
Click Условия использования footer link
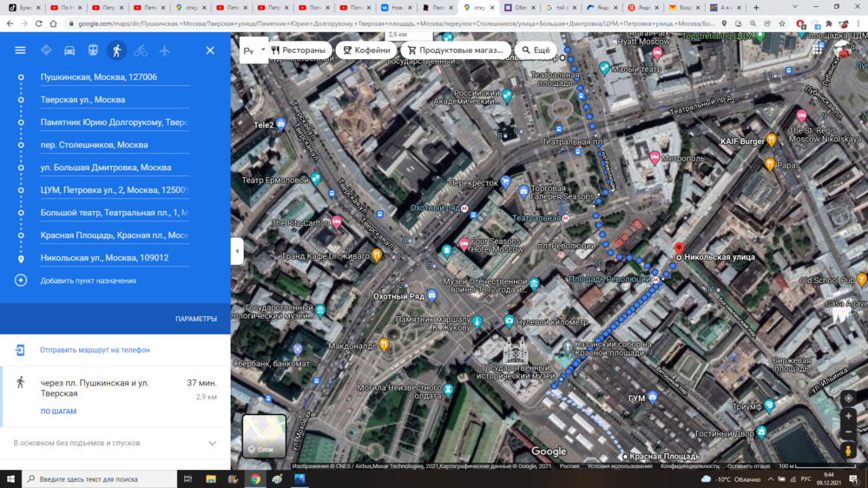click(620, 466)
